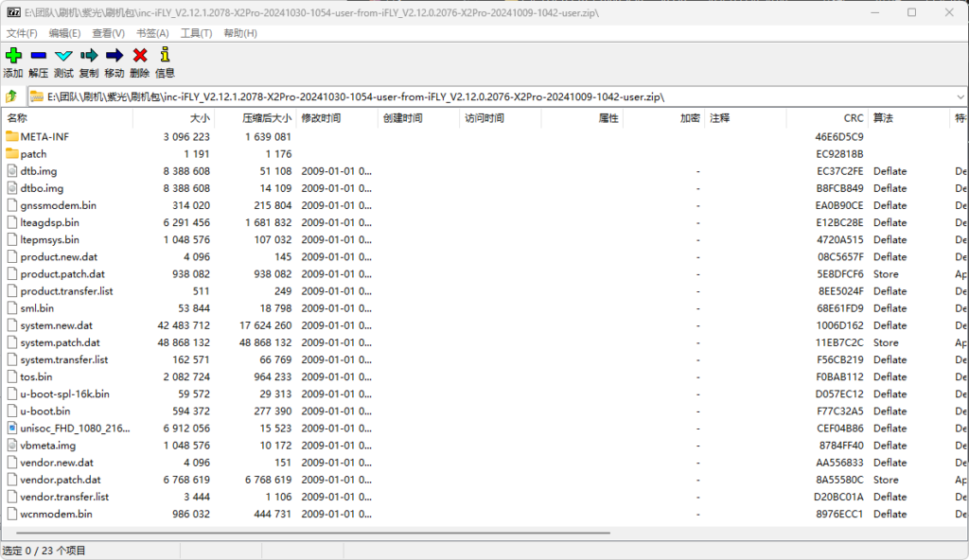The width and height of the screenshot is (969, 560).
Task: Select the patch folder entry
Action: (x=33, y=153)
